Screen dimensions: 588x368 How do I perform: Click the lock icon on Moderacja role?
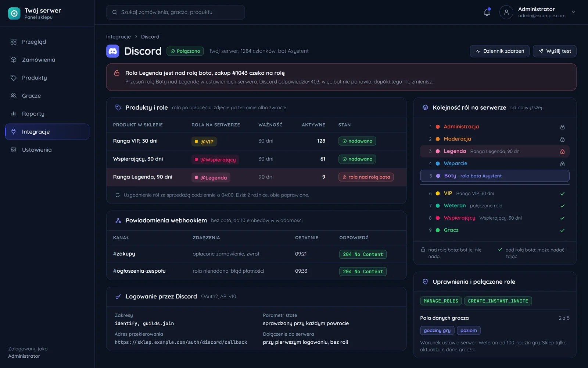coord(562,139)
